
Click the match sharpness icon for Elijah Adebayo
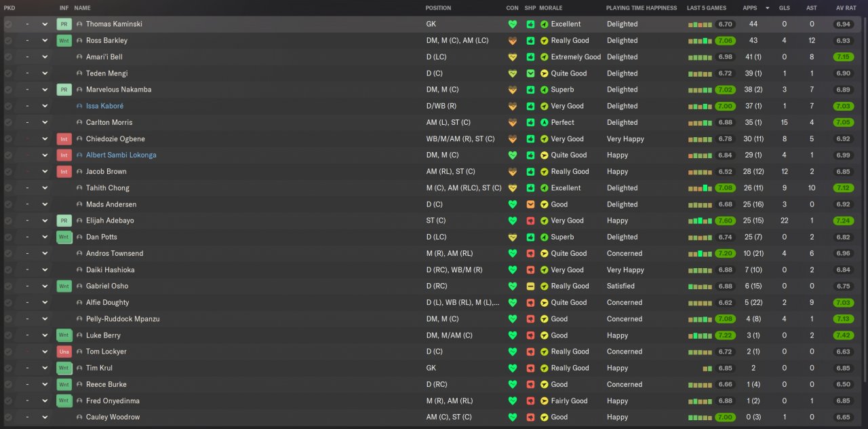530,221
